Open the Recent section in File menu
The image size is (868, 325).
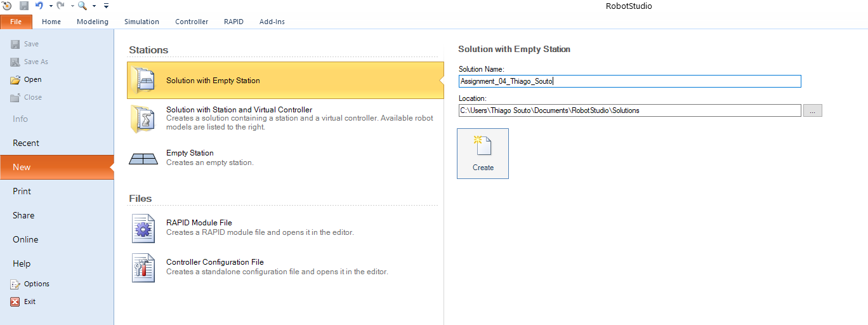(26, 143)
